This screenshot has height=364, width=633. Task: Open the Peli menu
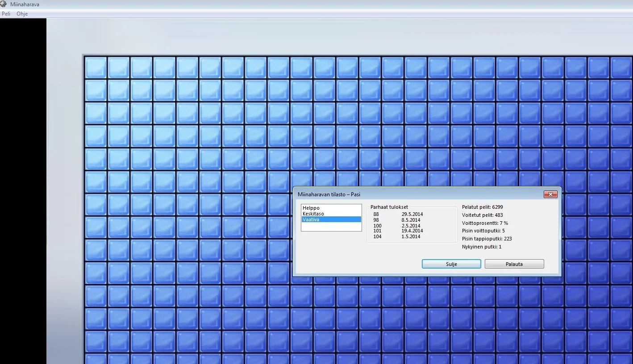pos(6,14)
